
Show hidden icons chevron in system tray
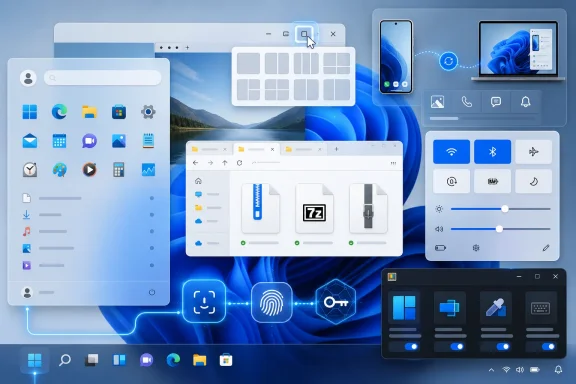point(491,370)
